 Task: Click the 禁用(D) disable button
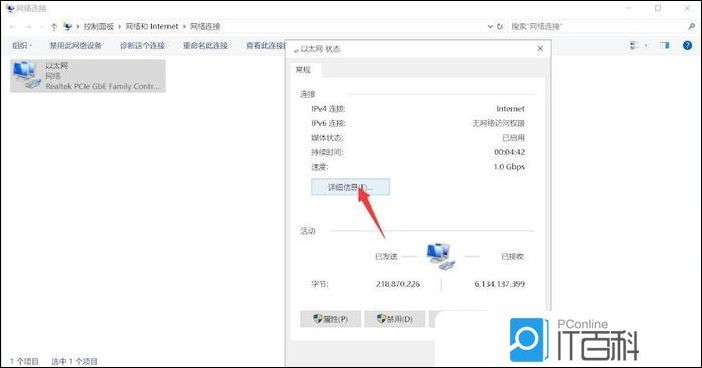394,319
